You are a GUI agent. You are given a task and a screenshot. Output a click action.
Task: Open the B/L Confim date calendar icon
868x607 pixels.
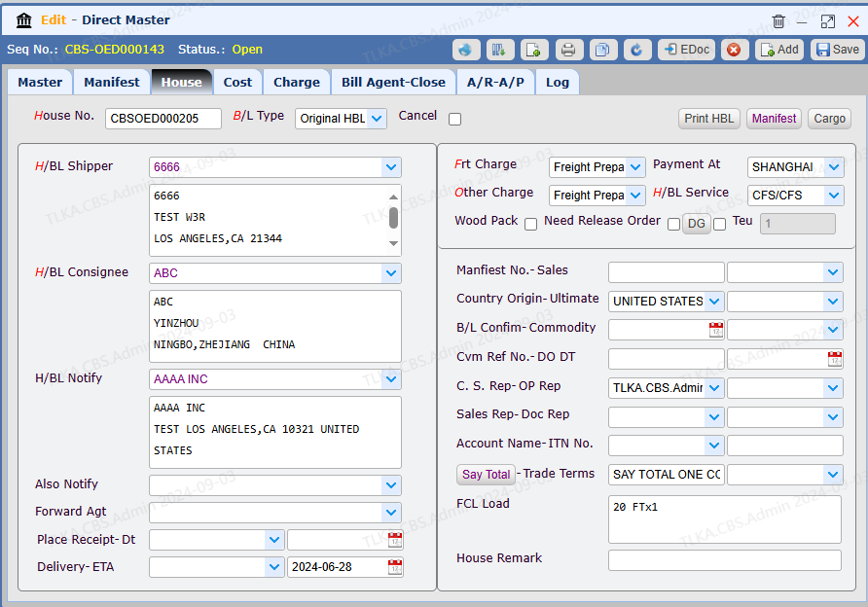tap(716, 330)
